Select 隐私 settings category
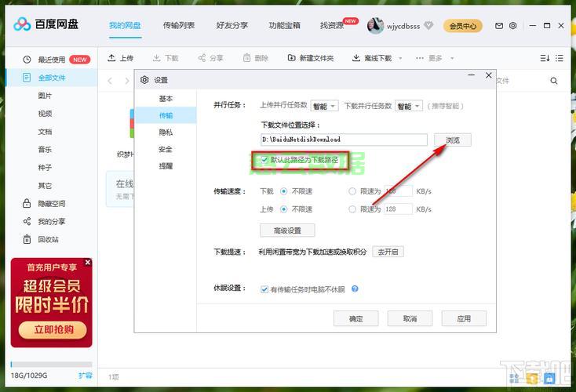 point(166,132)
